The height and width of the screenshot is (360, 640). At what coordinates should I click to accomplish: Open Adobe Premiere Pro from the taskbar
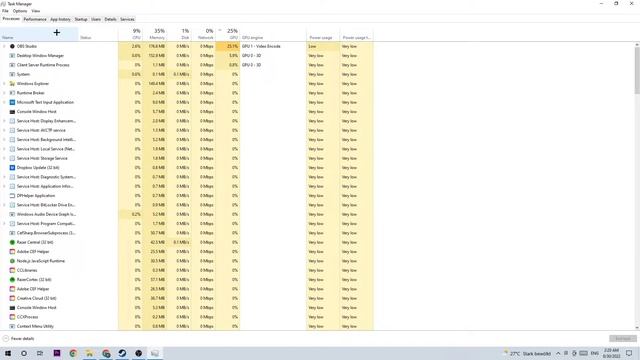(57, 353)
